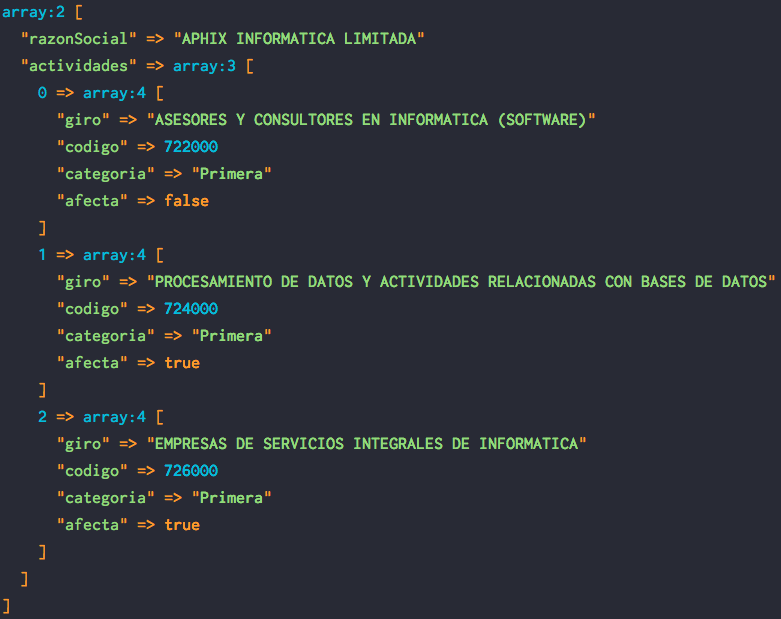781x619 pixels.
Task: Select the "EMPRESAS DE SERVICIOS INTEGRALES" string
Action: pos(367,444)
